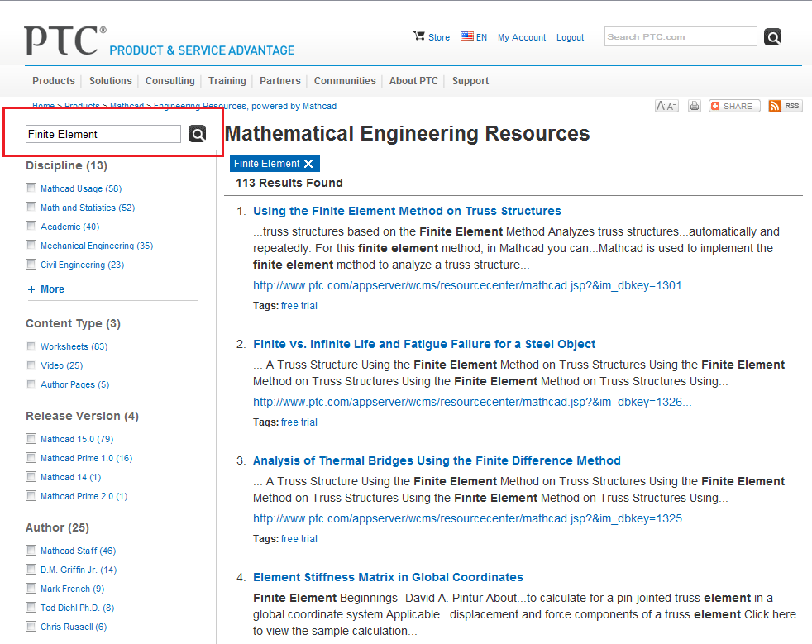Check the Mathcad Staff (46) checkbox
This screenshot has width=812, height=644.
click(31, 551)
